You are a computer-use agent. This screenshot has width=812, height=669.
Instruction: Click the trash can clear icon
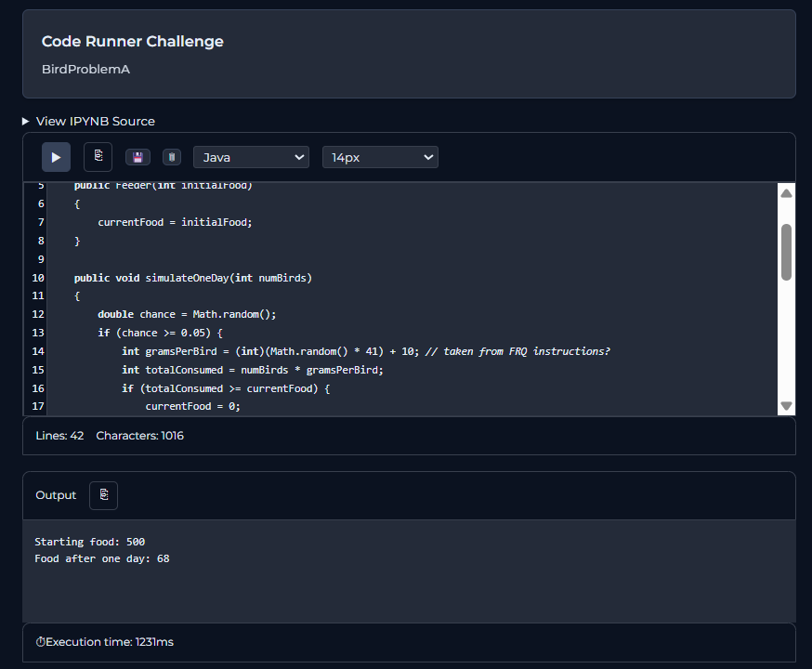coord(171,158)
